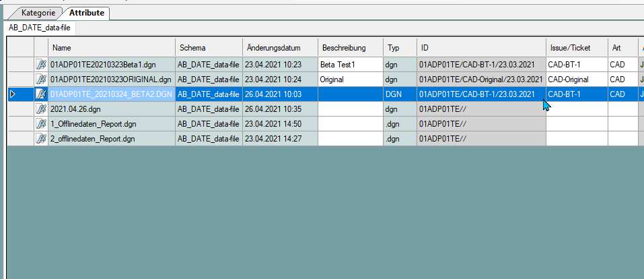644x279 pixels.
Task: Click ID cell in selected BETA2 row
Action: 481,94
